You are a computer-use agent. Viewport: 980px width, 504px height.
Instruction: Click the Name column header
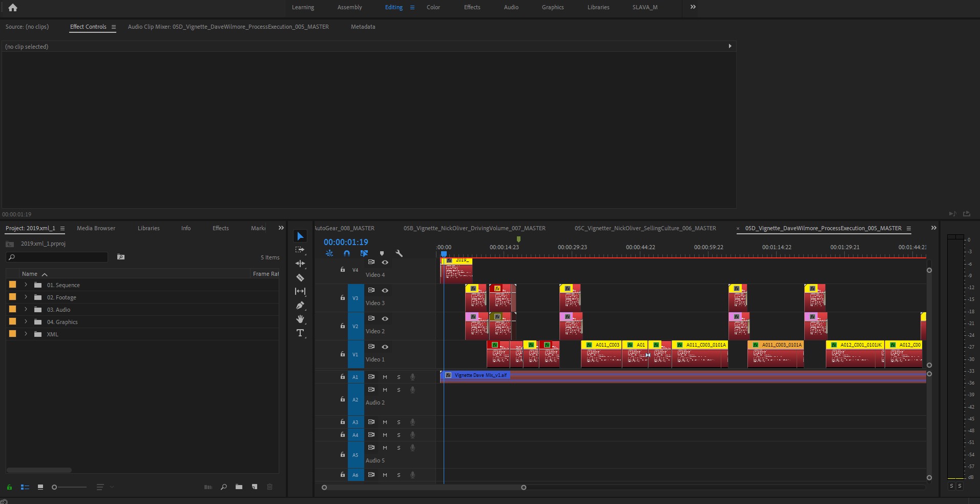tap(30, 274)
